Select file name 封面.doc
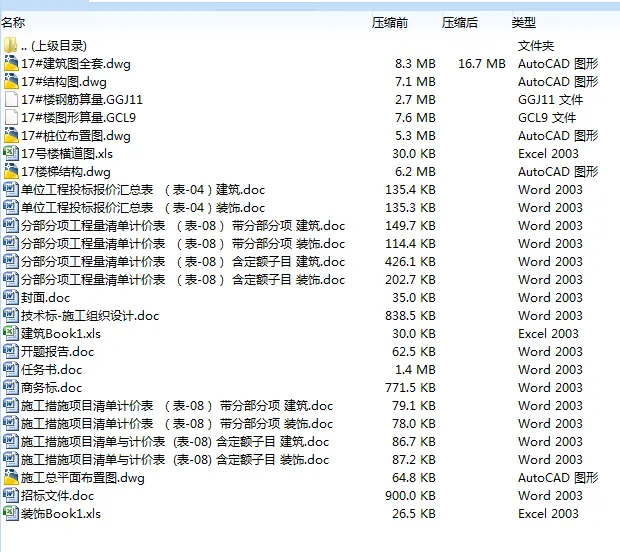The height and width of the screenshot is (552, 620). click(x=45, y=298)
